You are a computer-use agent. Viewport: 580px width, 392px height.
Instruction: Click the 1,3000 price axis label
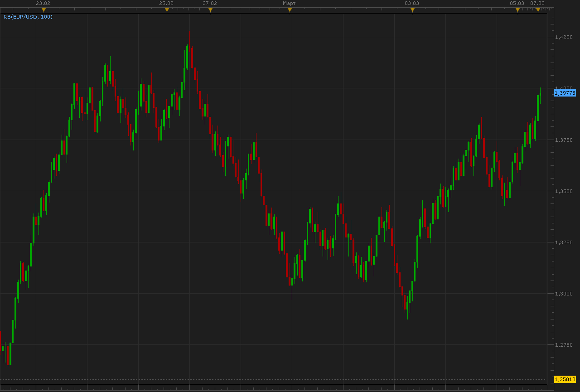tap(564, 294)
